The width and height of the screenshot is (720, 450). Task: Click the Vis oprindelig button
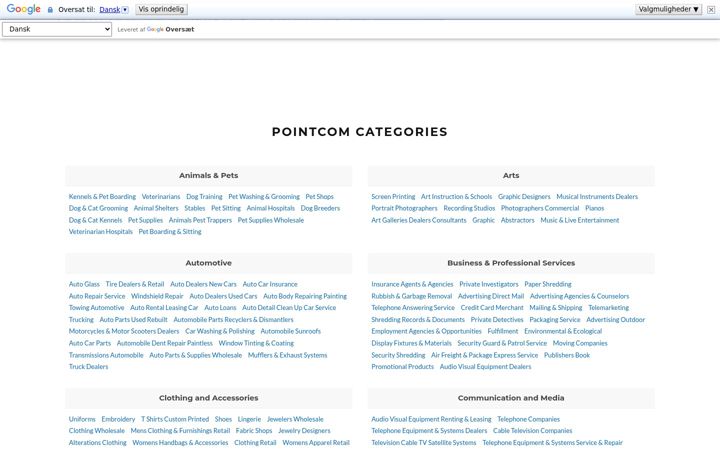[x=161, y=9]
